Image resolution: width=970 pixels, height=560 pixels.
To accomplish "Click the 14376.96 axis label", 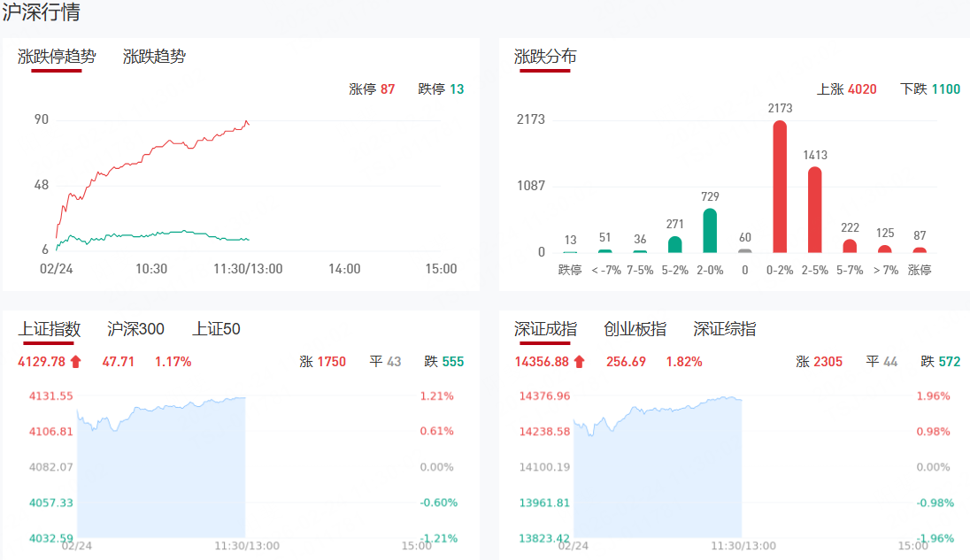I will [x=544, y=395].
